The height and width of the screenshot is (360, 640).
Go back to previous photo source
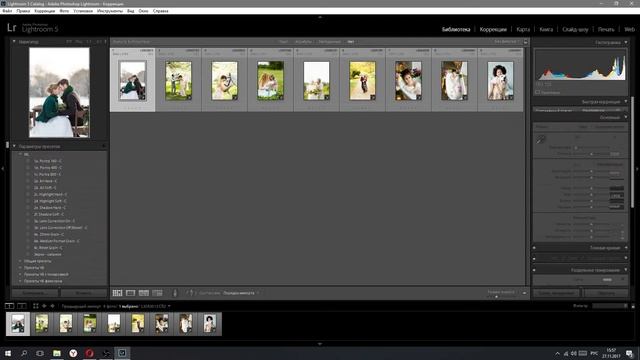coord(44,306)
